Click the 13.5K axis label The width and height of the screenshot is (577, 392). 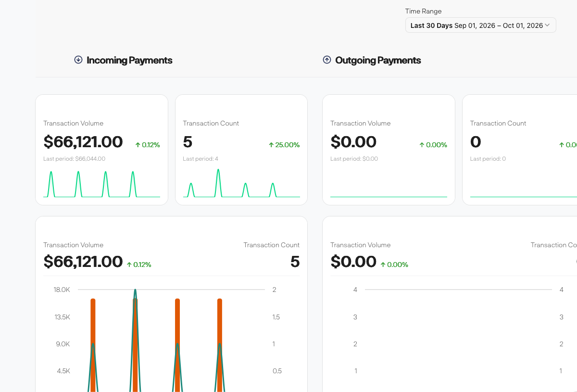click(x=62, y=317)
